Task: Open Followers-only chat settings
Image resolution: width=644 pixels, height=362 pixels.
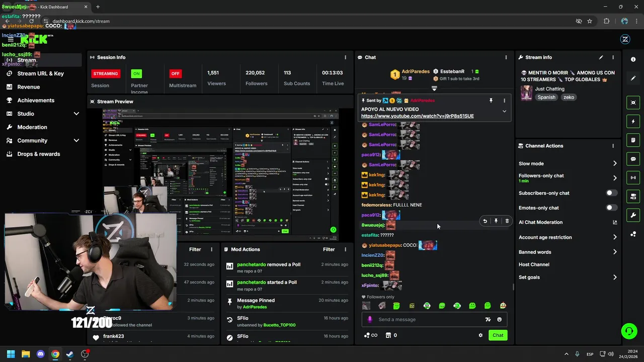Action: [568, 178]
